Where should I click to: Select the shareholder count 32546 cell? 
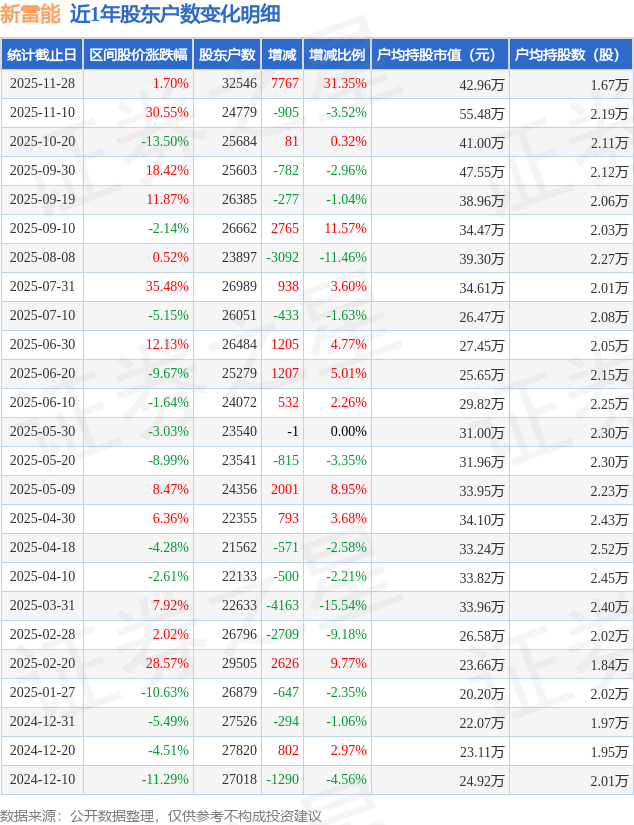(240, 84)
